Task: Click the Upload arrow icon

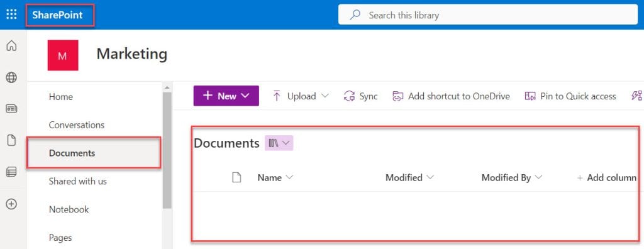Action: (x=277, y=96)
